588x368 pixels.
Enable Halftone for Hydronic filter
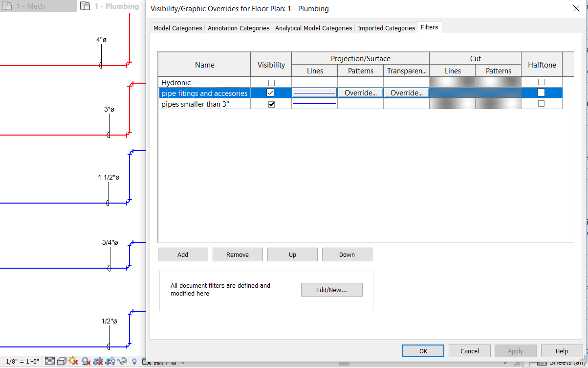click(x=541, y=82)
